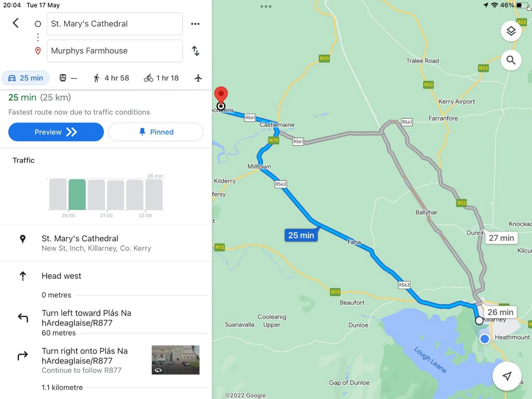The height and width of the screenshot is (399, 532).
Task: Tap the green traffic bar in chart
Action: coord(77,194)
